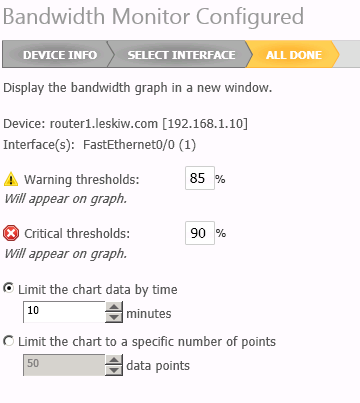The width and height of the screenshot is (360, 403).
Task: Click the Critical thresholds label
Action: (77, 233)
